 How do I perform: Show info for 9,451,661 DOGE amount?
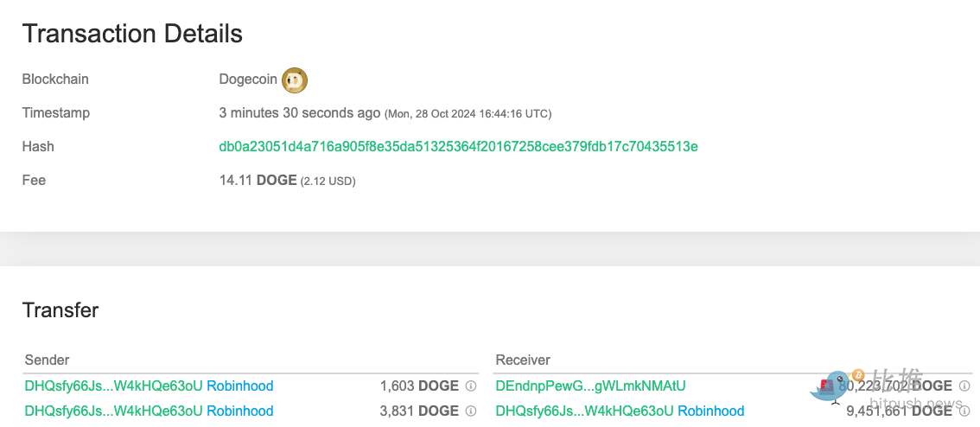[964, 411]
